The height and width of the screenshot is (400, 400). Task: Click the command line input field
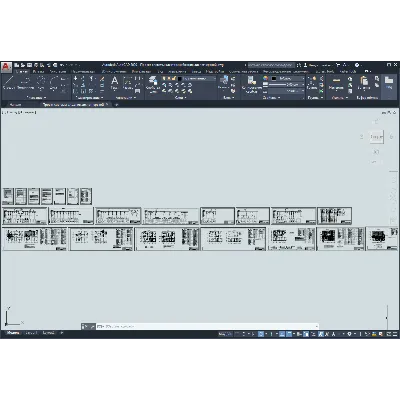207,326
